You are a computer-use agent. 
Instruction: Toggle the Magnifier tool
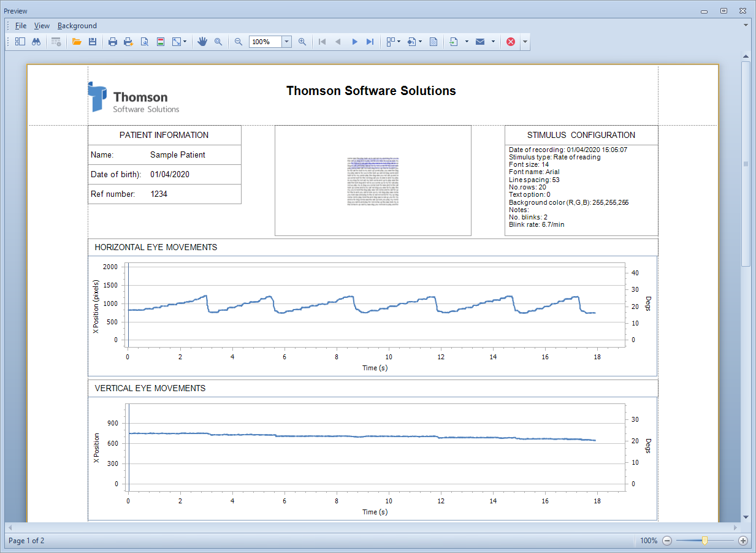[x=218, y=42]
